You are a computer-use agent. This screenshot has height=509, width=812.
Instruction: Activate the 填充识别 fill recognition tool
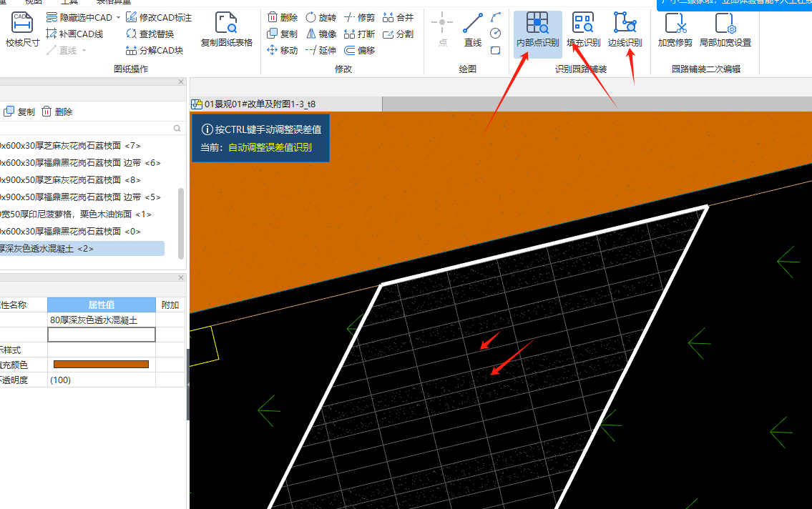click(584, 30)
